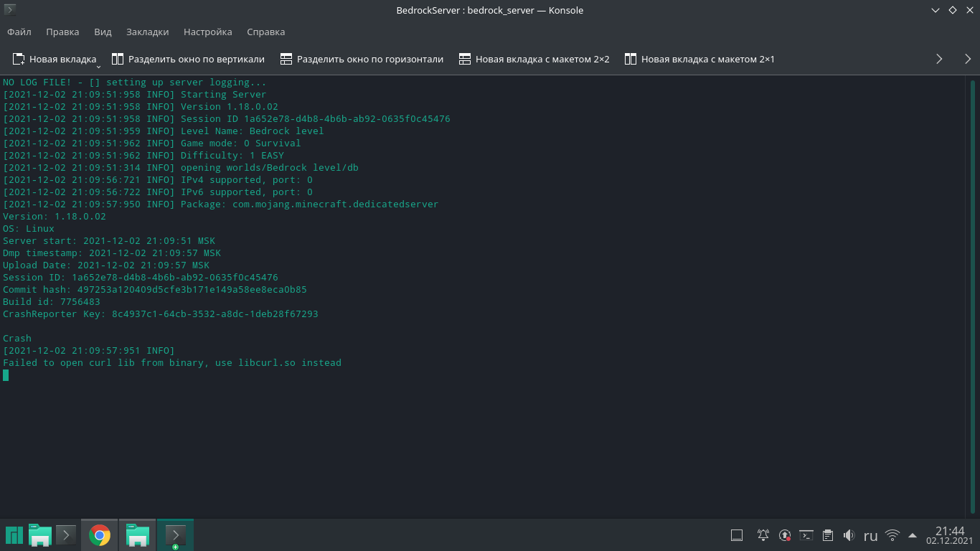Switch keyboard layout ru indicator
Screen dimensions: 980x551
(x=871, y=536)
